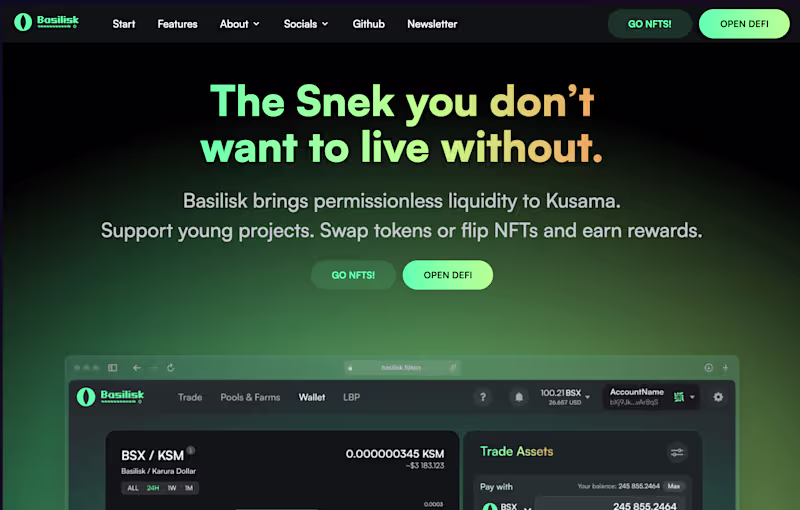Click the sidebar panel icon in browser mockup
This screenshot has width=800, height=510.
tap(113, 368)
